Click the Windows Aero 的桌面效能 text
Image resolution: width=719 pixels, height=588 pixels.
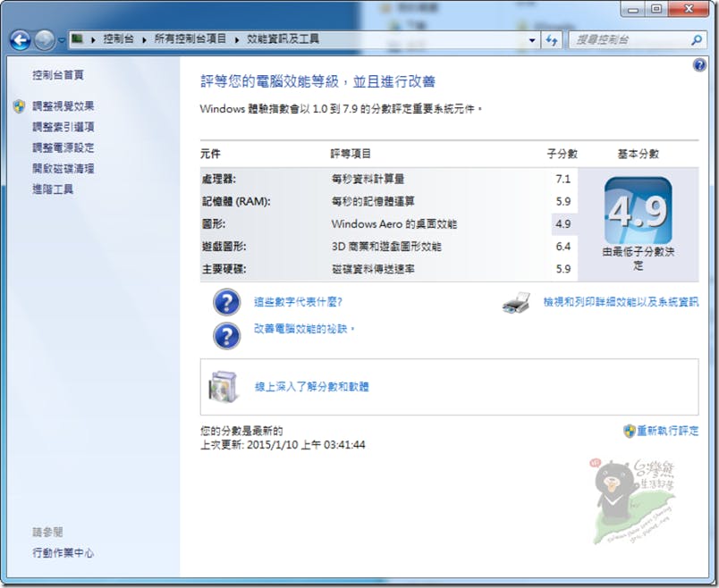point(394,223)
